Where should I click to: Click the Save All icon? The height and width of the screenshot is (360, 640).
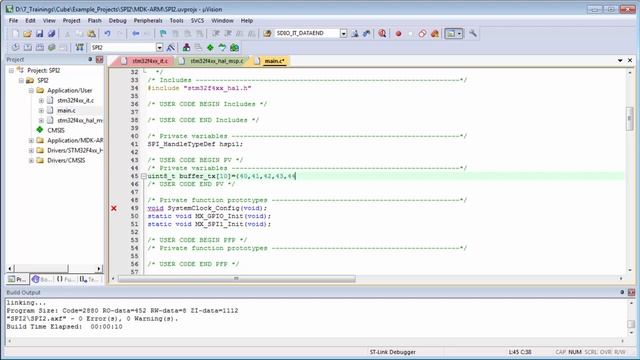(51, 33)
